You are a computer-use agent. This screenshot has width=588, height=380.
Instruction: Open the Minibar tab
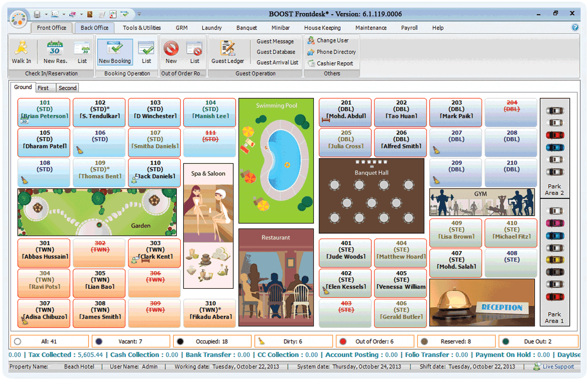point(280,28)
